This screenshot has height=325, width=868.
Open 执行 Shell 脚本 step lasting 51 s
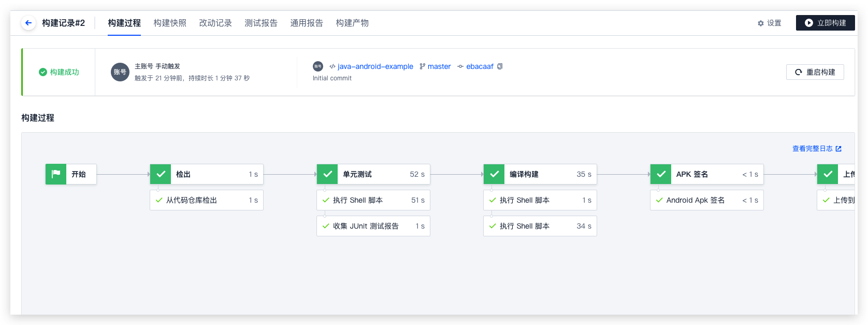coord(373,200)
